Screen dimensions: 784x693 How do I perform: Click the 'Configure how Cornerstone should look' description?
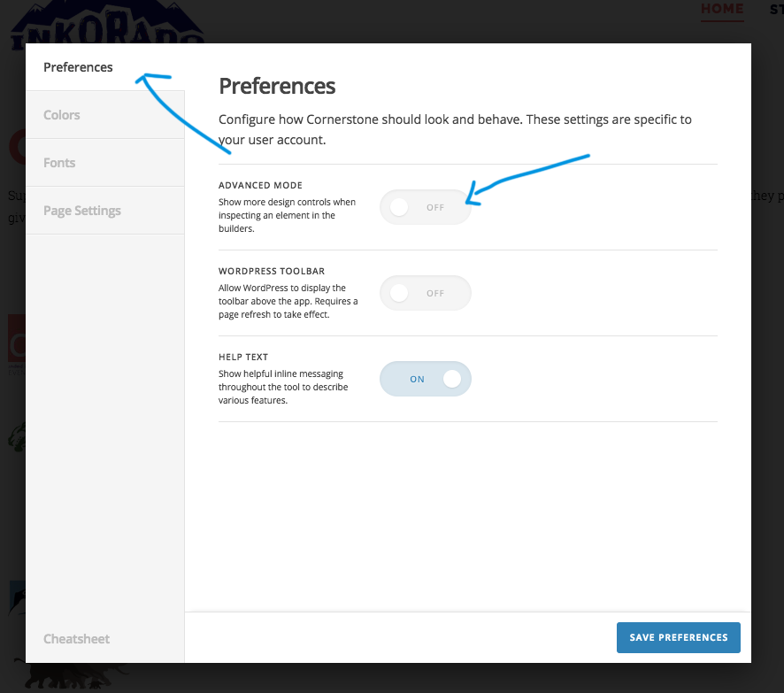tap(455, 129)
